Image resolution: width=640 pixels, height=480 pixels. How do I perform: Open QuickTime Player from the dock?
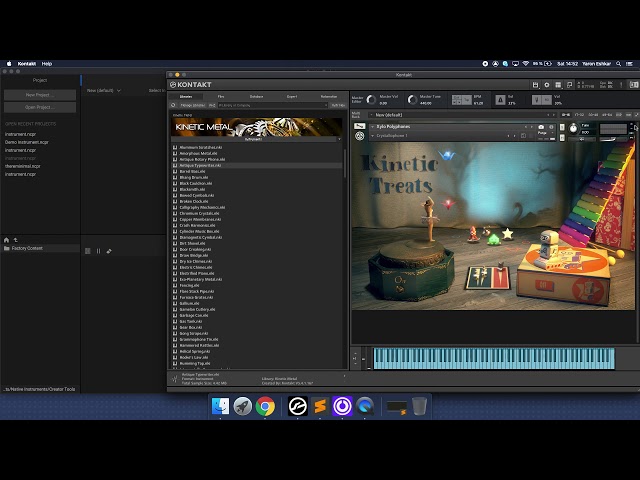point(364,406)
